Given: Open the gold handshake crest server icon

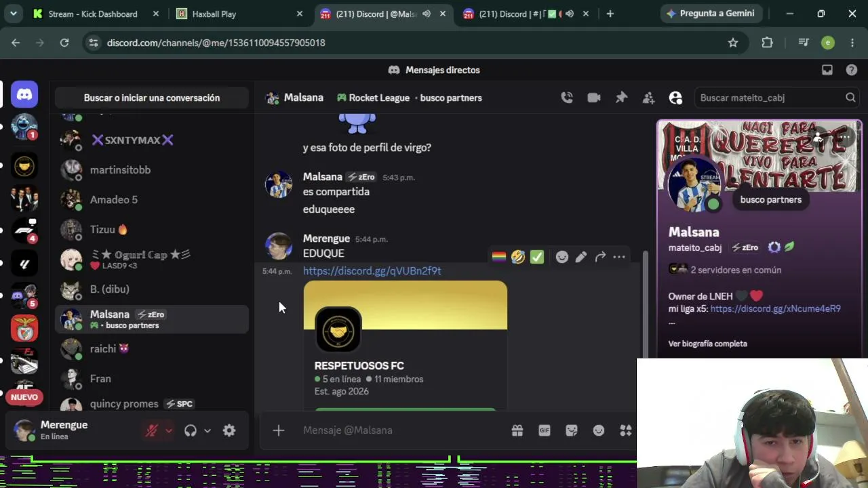Looking at the screenshot, I should tap(24, 165).
